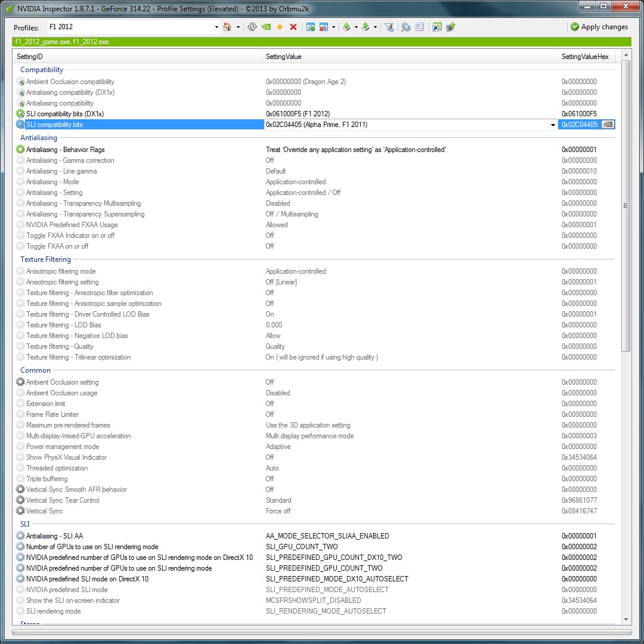The width and height of the screenshot is (644, 644).
Task: Click gear icon of Ambient Occlusion setting
Action: (20, 382)
